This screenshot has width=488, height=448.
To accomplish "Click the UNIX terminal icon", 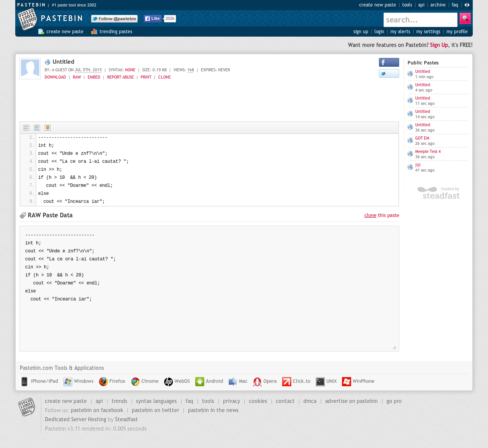I will pos(320,382).
